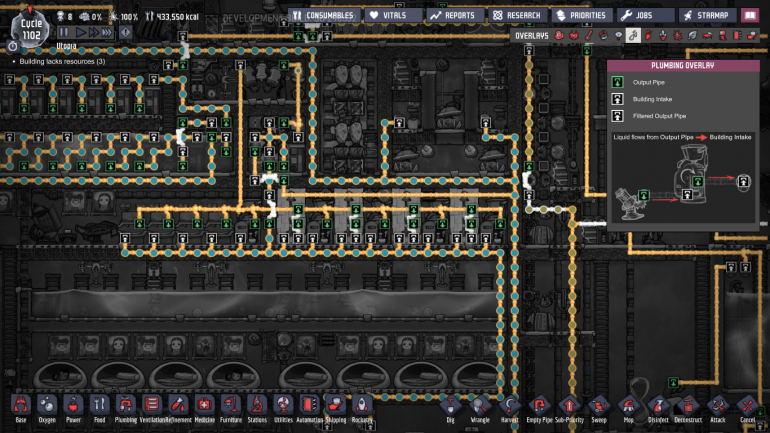Switch to the Power overlay icon

click(574, 35)
